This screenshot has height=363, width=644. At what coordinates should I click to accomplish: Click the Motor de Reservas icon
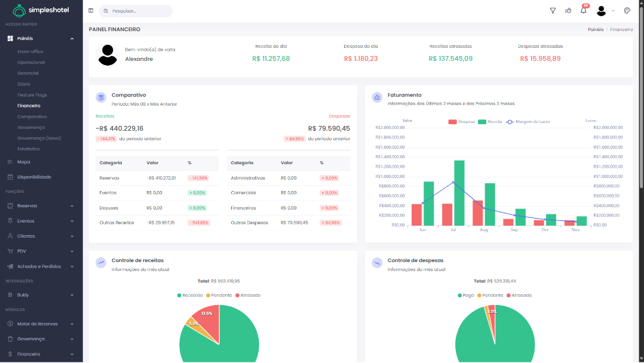pyautogui.click(x=10, y=324)
